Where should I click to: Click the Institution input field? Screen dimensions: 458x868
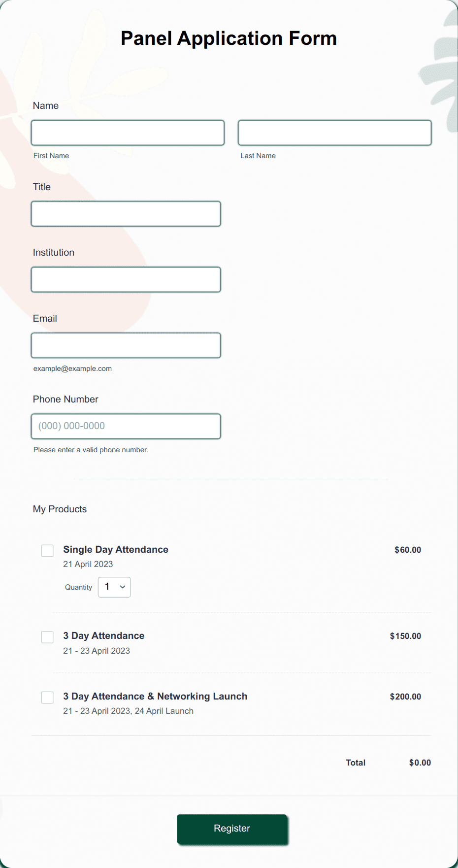pyautogui.click(x=126, y=279)
